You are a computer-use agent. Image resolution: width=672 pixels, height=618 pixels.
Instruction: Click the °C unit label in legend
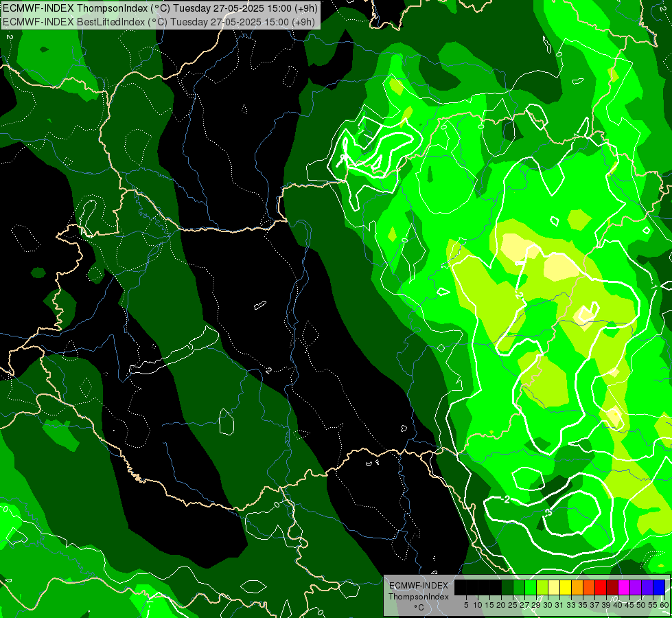(419, 608)
